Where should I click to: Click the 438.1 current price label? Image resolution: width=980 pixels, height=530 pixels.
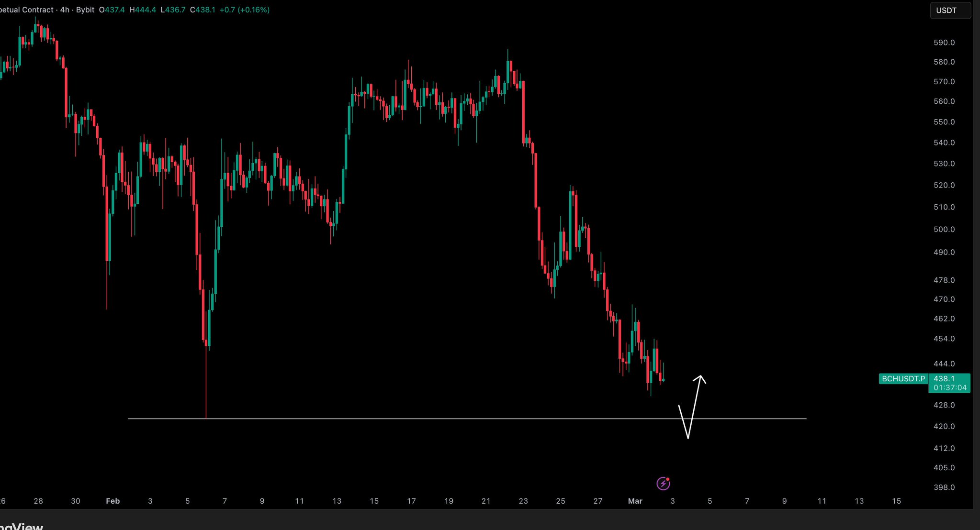pos(944,378)
